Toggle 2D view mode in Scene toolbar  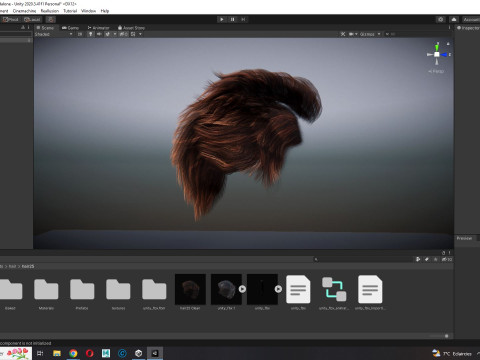coord(80,34)
